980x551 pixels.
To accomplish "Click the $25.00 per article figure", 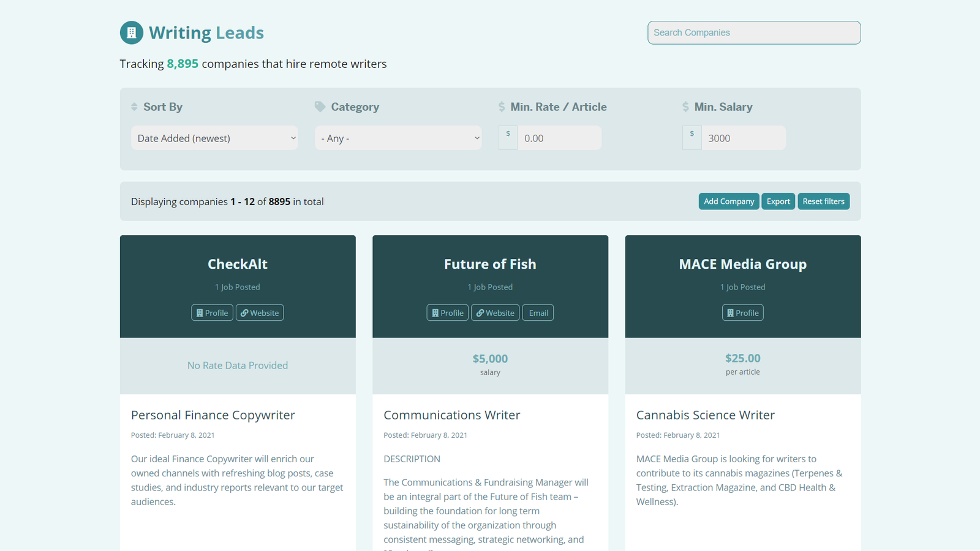I will 743,358.
